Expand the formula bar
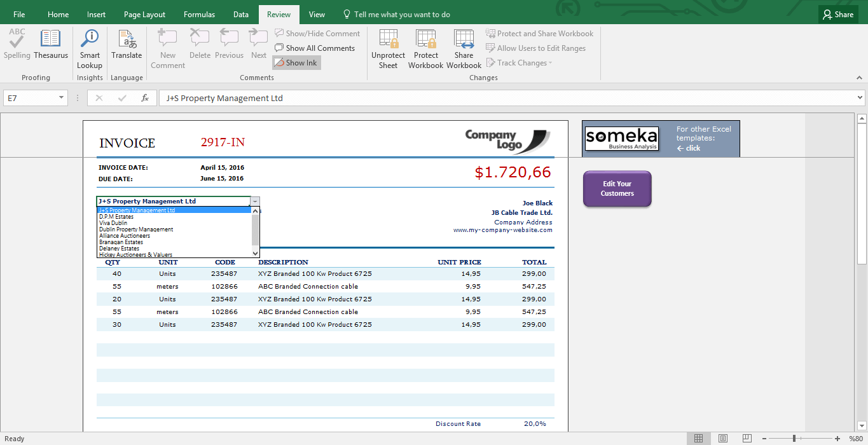The height and width of the screenshot is (445, 868). [x=860, y=98]
